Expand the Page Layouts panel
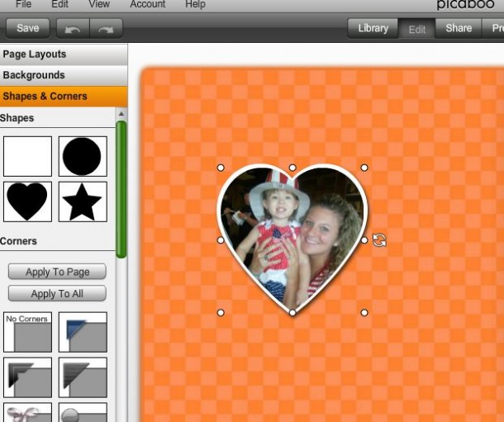The height and width of the screenshot is (422, 504). coord(64,55)
